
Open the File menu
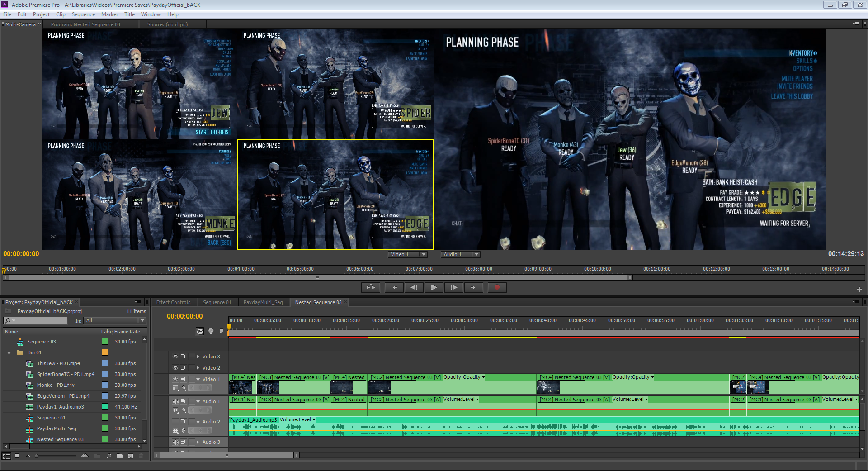7,14
